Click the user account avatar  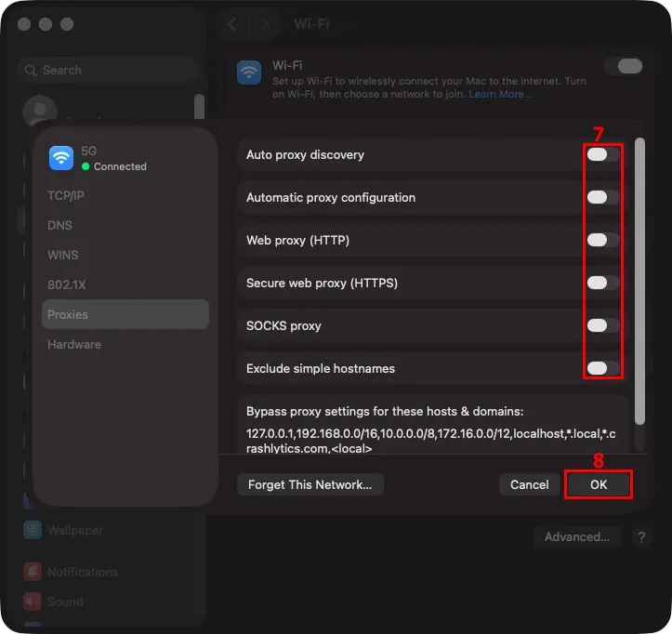click(x=40, y=111)
